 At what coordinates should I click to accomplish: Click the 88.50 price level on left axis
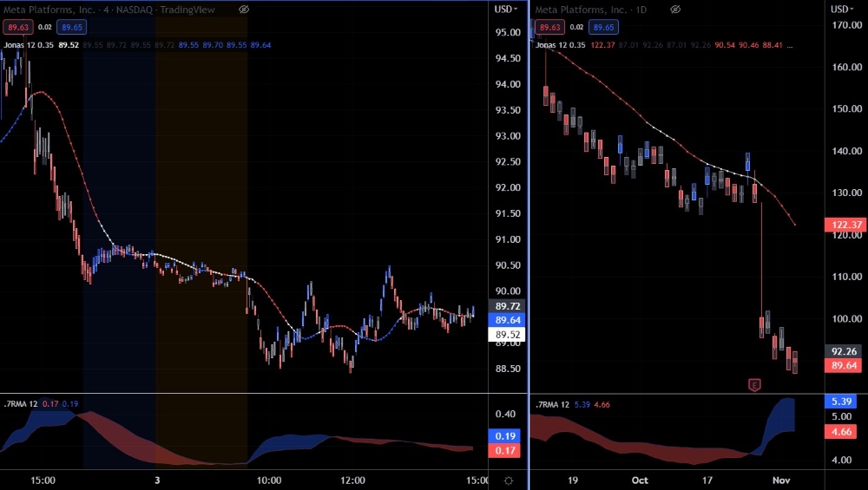coord(508,369)
